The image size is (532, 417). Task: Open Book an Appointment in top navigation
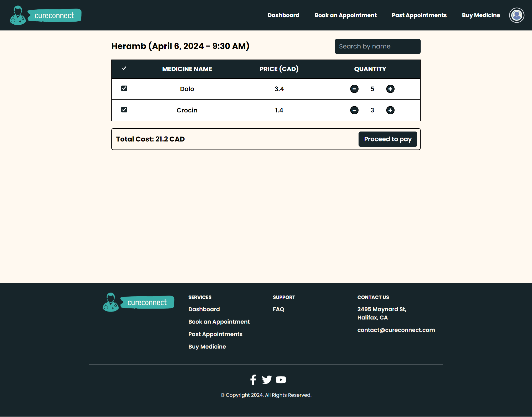(x=345, y=15)
